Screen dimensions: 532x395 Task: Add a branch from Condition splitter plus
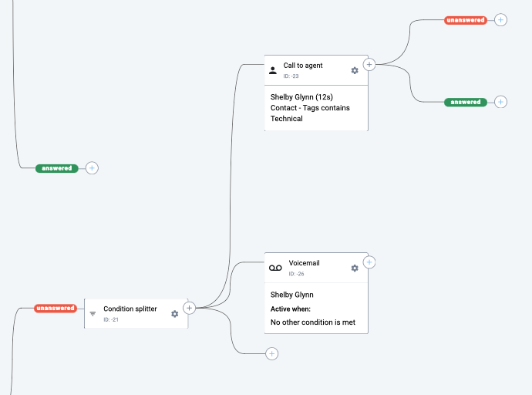pyautogui.click(x=190, y=308)
